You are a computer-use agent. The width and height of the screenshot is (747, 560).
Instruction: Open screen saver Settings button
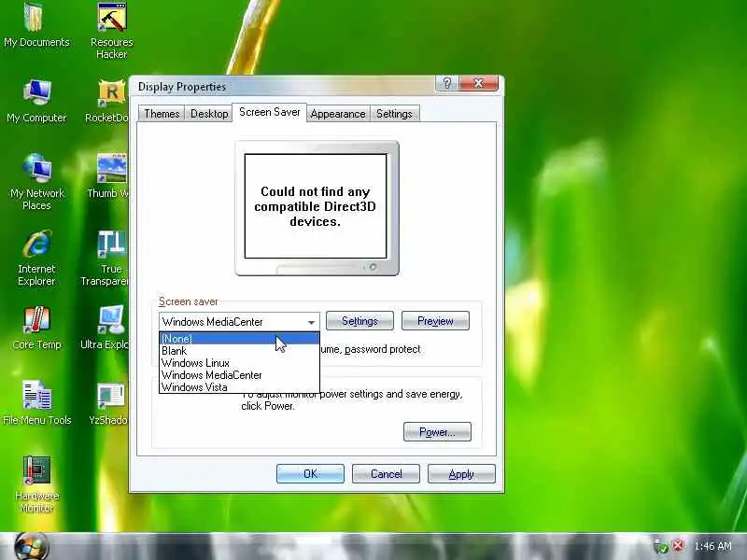(359, 321)
